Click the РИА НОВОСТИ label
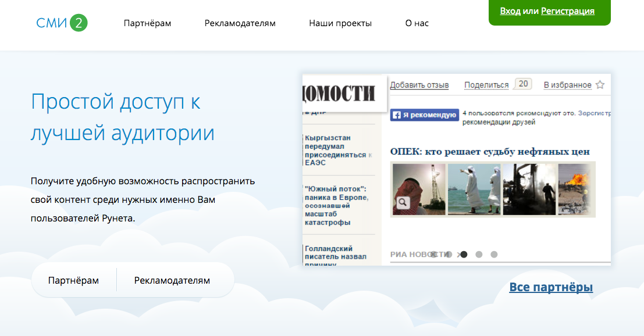Viewport: 644px width, 336px height. [419, 255]
